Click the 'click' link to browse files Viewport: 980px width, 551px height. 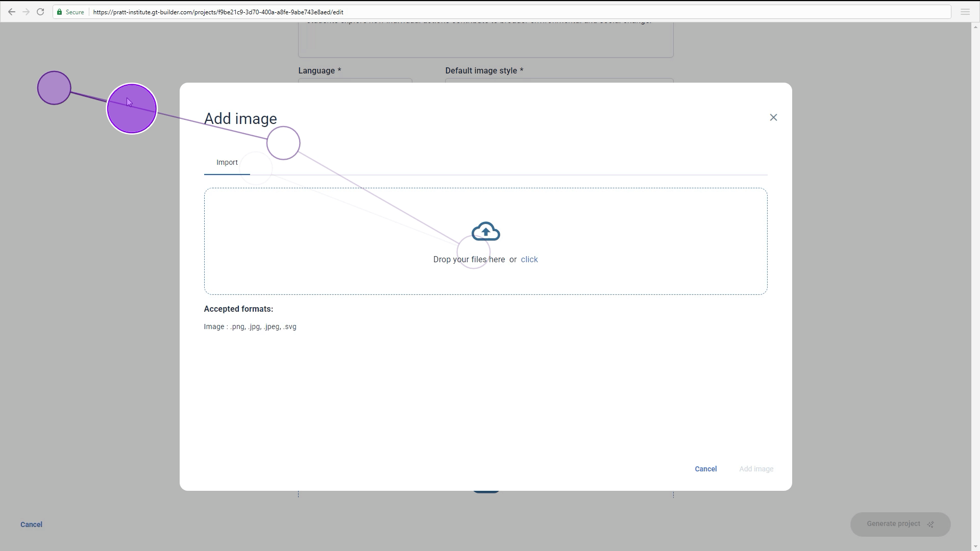pos(529,259)
